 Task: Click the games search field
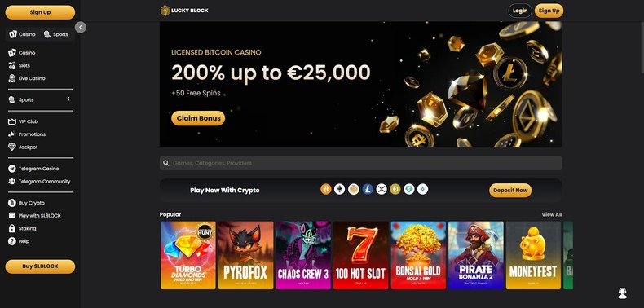(360, 163)
